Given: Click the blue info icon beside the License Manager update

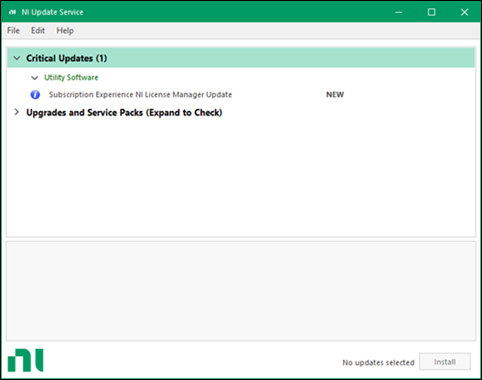Looking at the screenshot, I should point(35,95).
